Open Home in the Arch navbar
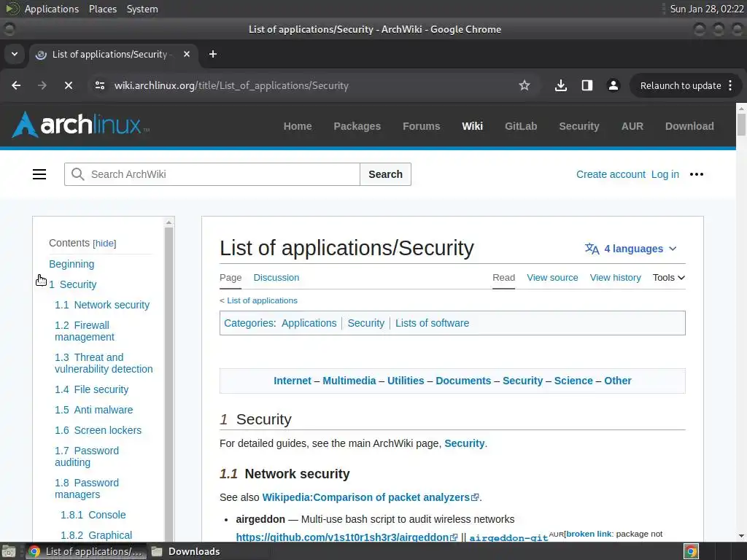This screenshot has width=747, height=560. pos(298,126)
